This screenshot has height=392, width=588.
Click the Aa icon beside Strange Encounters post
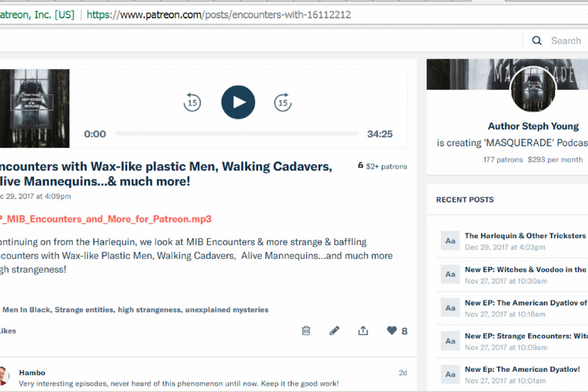(450, 341)
